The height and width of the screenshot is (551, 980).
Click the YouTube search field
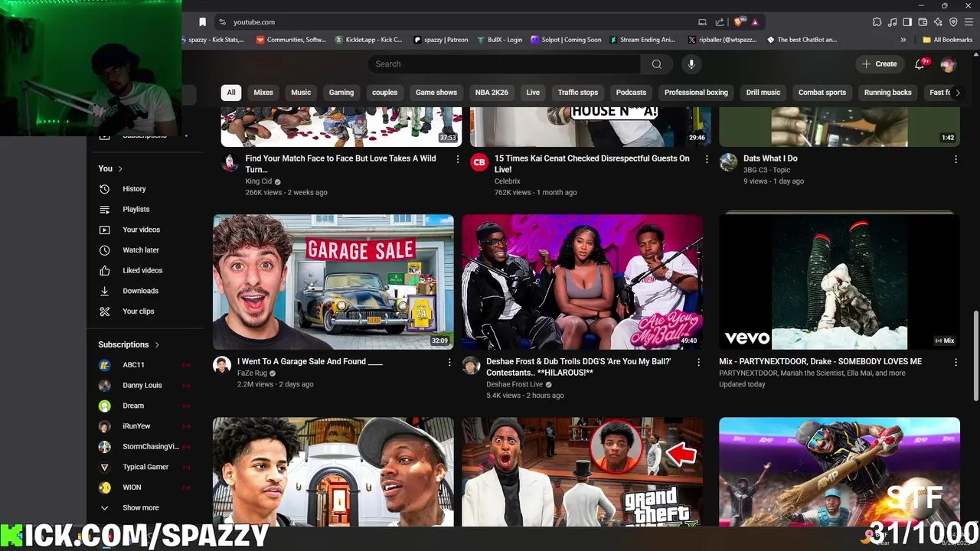pyautogui.click(x=505, y=64)
